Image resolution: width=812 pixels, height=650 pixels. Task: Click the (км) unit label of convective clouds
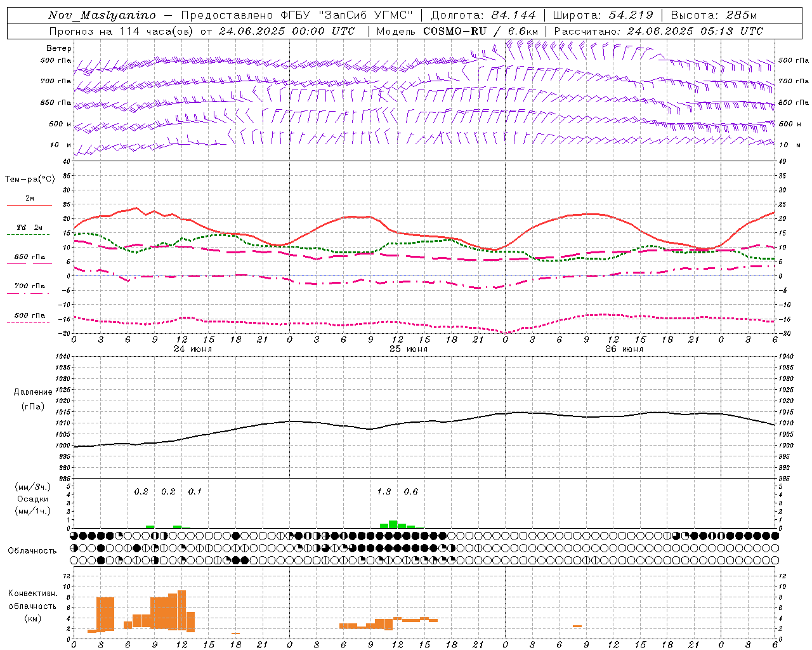pyautogui.click(x=32, y=618)
